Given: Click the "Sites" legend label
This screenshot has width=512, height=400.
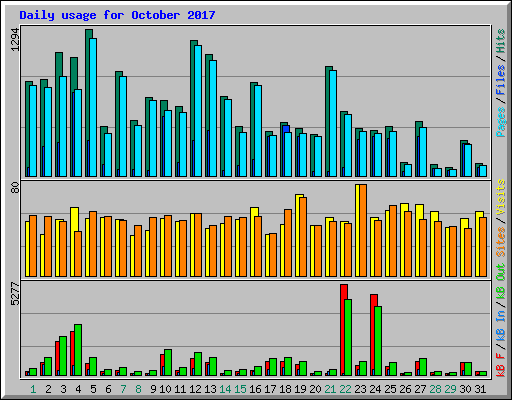Looking at the screenshot, I should click(501, 242).
